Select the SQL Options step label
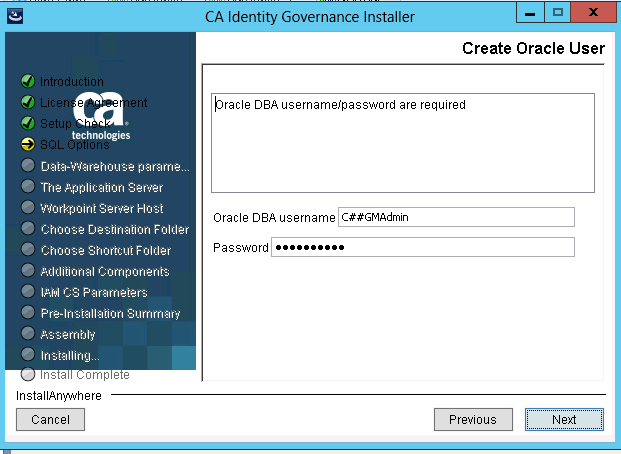 (x=75, y=145)
